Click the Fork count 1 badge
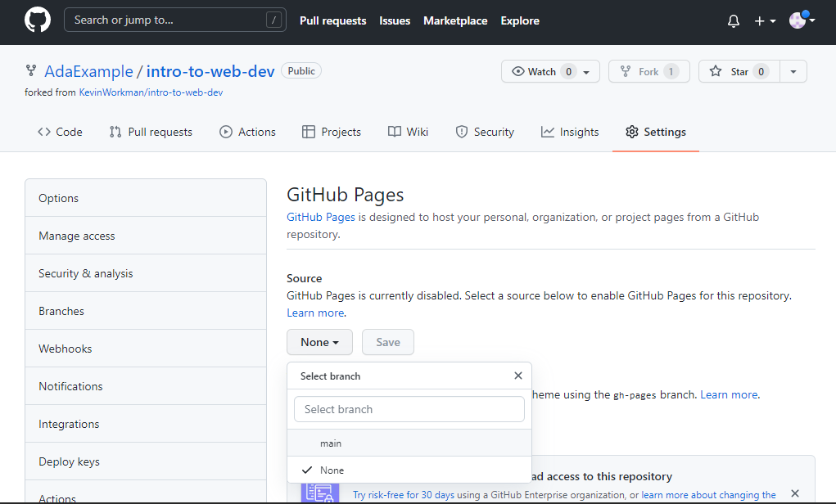The width and height of the screenshot is (836, 504). point(671,71)
